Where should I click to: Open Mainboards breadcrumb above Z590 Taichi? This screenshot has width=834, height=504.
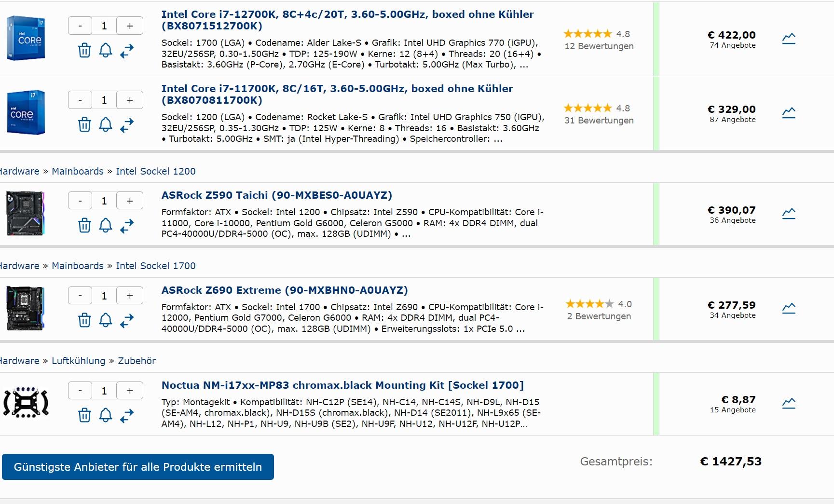(78, 171)
